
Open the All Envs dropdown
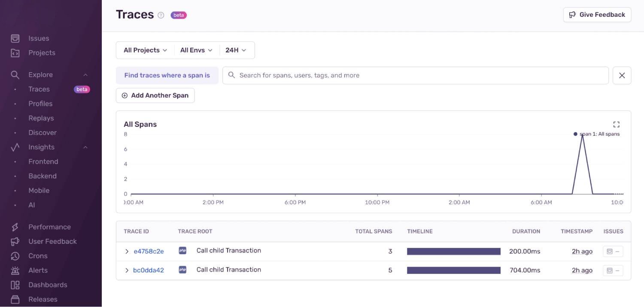(196, 50)
